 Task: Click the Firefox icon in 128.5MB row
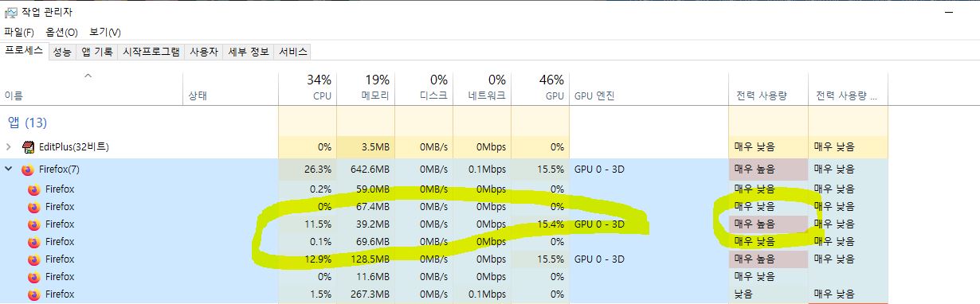pyautogui.click(x=33, y=259)
